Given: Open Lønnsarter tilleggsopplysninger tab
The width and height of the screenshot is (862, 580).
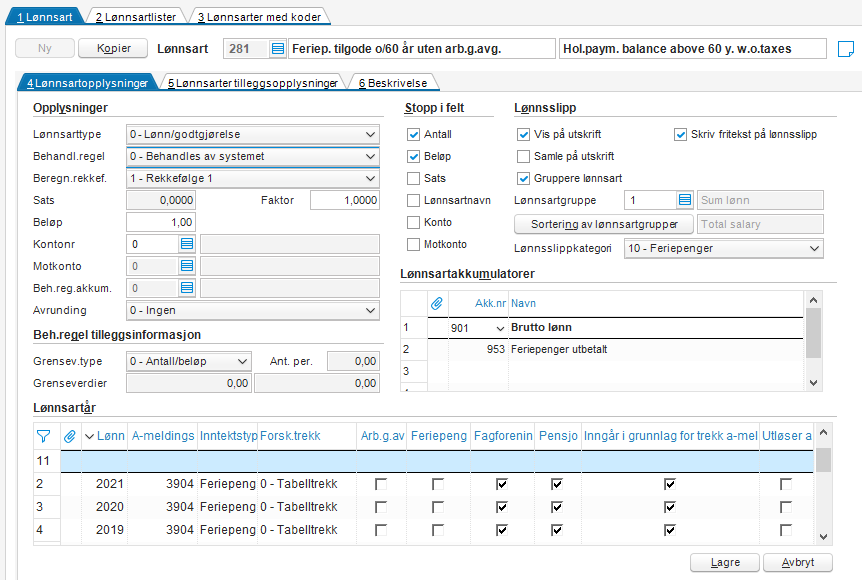Looking at the screenshot, I should 253,83.
